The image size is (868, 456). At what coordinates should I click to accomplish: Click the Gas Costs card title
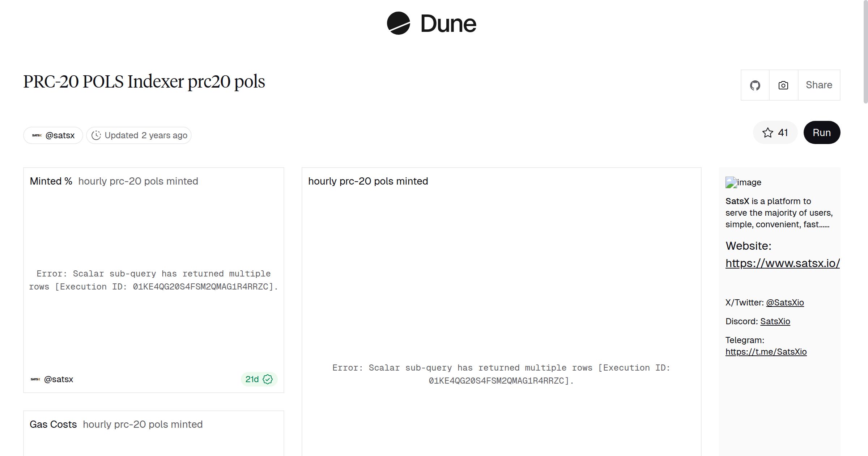point(53,425)
